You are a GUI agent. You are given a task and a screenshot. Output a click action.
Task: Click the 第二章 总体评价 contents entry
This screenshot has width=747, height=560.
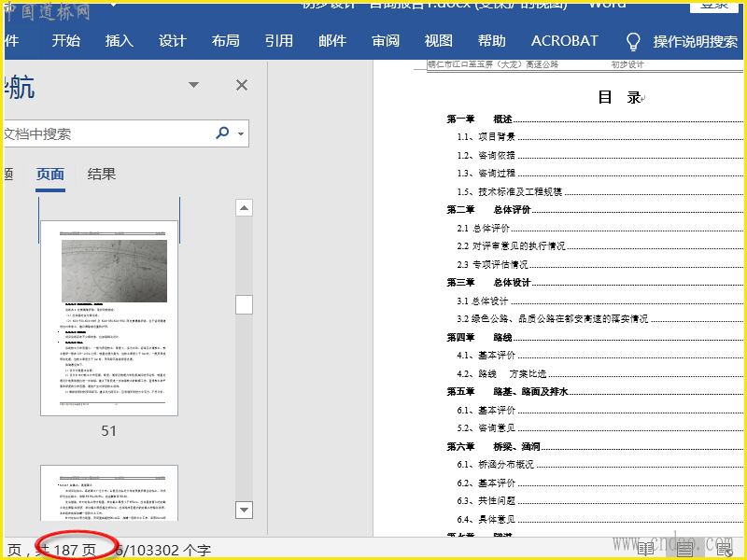coord(594,210)
